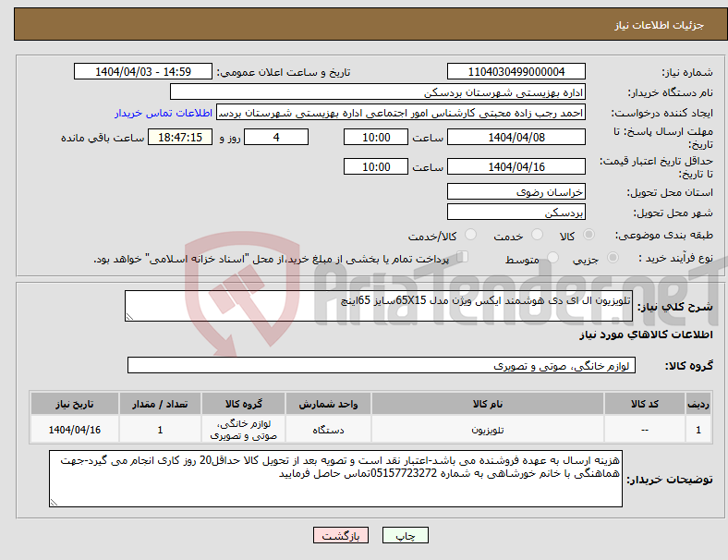Toggle the اسناد خزانه اسلامی payment checkbox
This screenshot has width=728, height=560.
462,257
